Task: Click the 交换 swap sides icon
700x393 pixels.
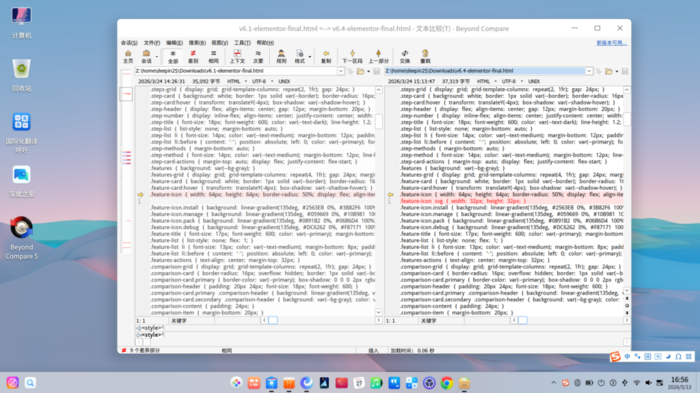Action: 404,56
